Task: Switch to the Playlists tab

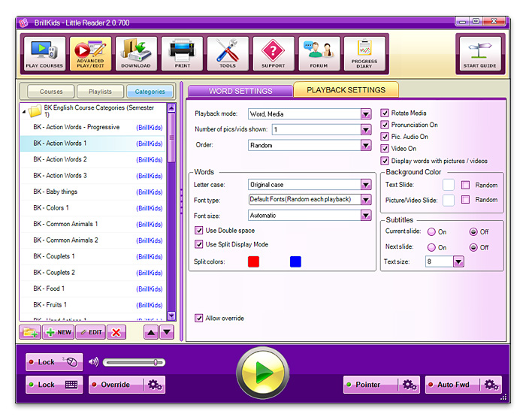Action: pos(100,92)
